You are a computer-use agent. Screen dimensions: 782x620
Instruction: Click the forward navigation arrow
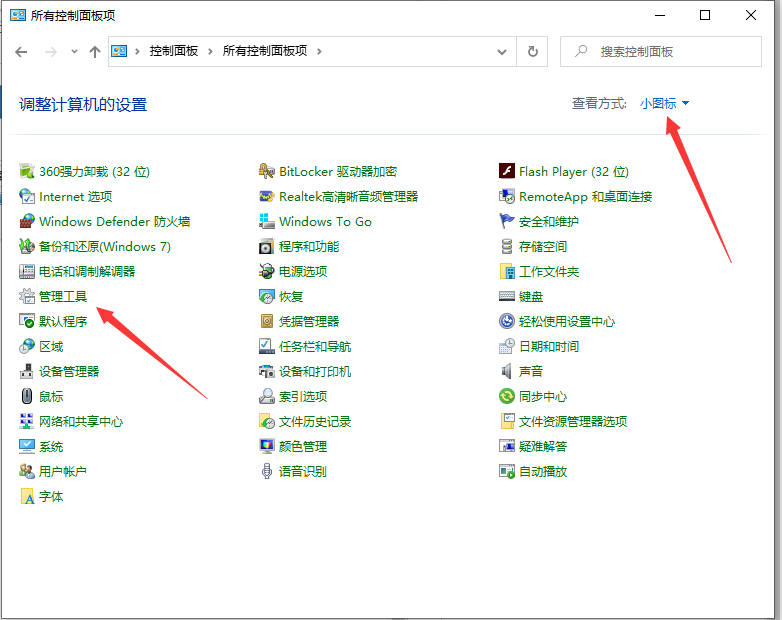coord(50,51)
